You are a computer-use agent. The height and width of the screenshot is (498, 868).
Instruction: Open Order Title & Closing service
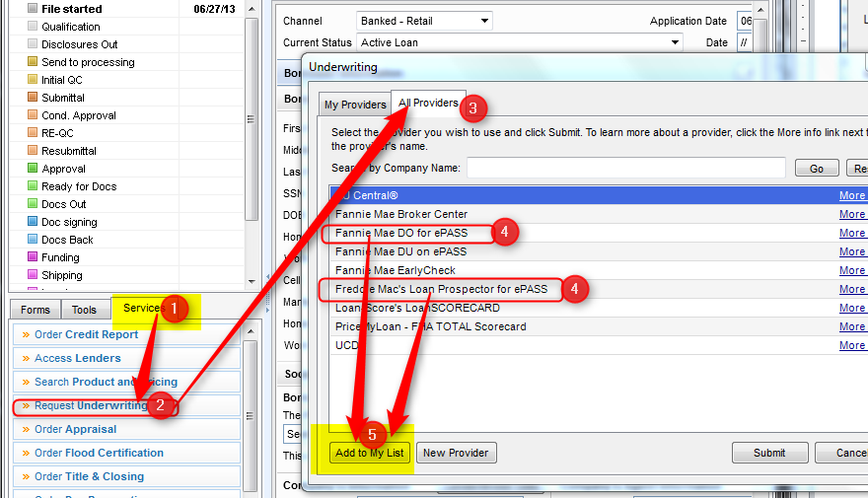click(127, 477)
